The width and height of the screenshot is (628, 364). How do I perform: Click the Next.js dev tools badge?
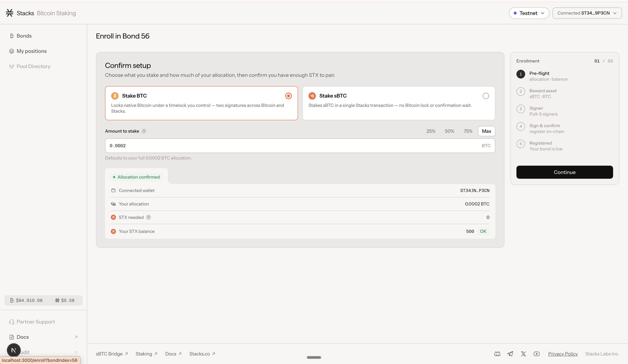coord(14,350)
